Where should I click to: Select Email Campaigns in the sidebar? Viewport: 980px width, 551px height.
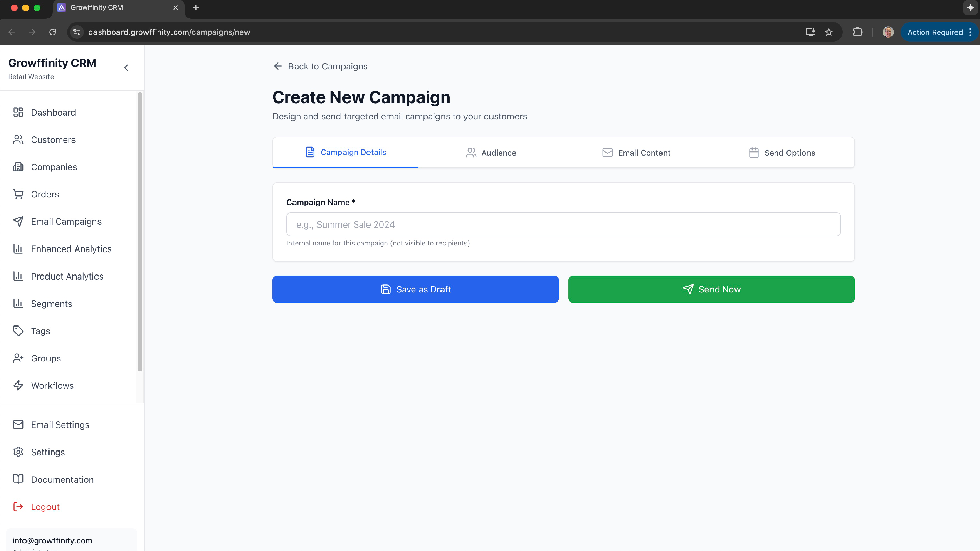pyautogui.click(x=66, y=221)
